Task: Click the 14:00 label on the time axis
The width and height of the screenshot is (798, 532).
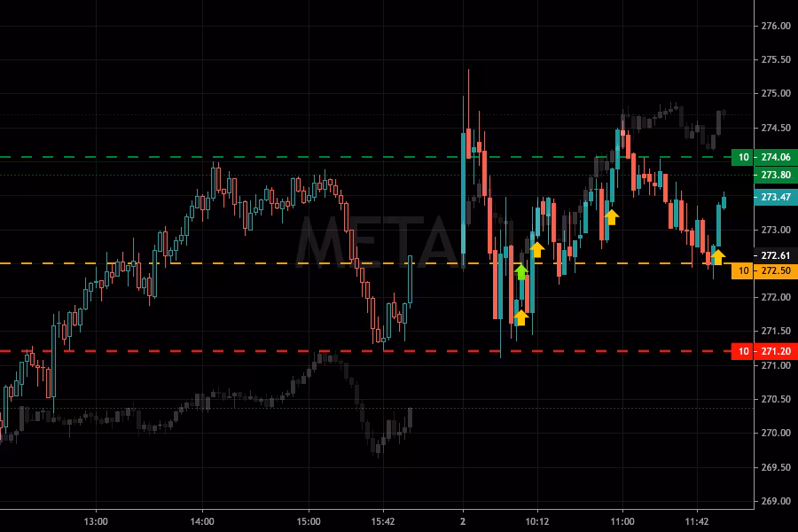Action: click(x=202, y=521)
